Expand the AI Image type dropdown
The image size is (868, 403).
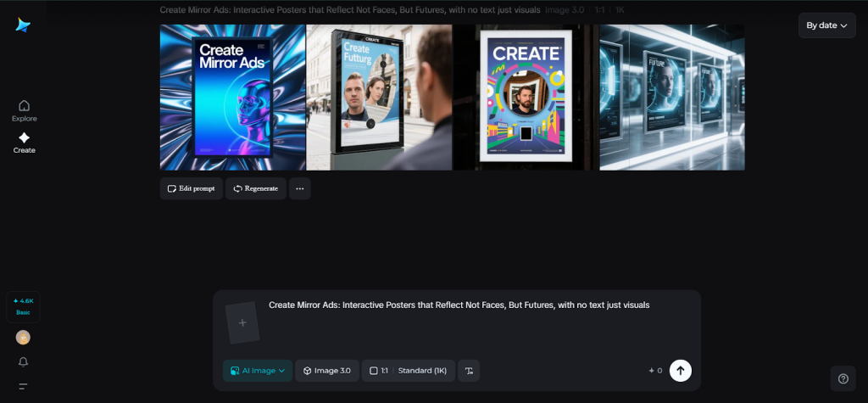258,371
